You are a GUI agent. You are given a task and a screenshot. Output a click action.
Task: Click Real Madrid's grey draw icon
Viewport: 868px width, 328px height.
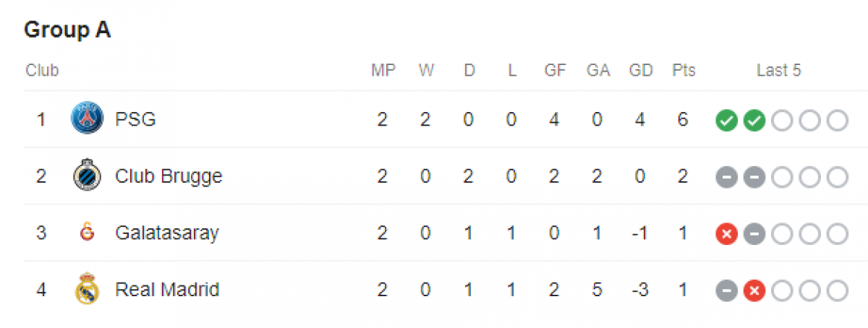point(726,291)
